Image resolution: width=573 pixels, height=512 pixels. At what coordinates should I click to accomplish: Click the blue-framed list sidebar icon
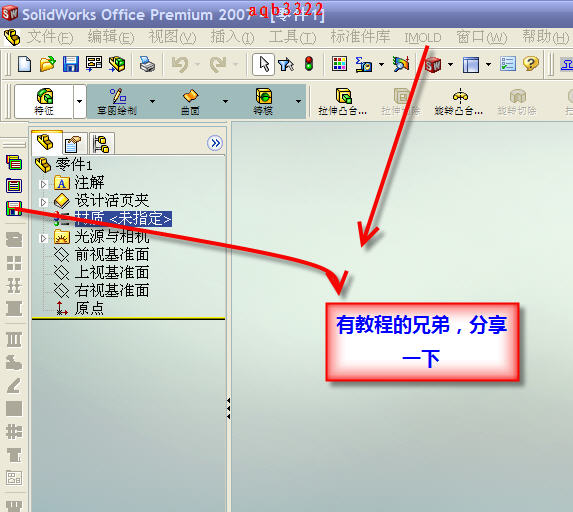[x=14, y=186]
